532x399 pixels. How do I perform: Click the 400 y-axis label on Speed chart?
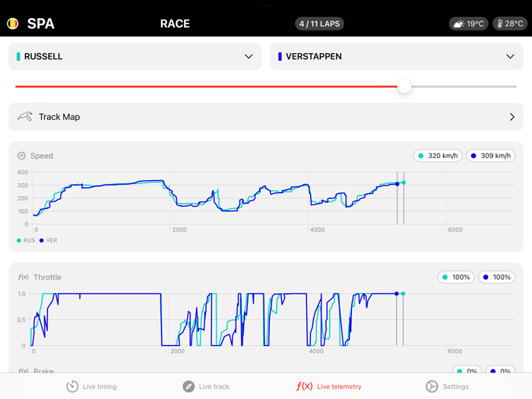[23, 173]
